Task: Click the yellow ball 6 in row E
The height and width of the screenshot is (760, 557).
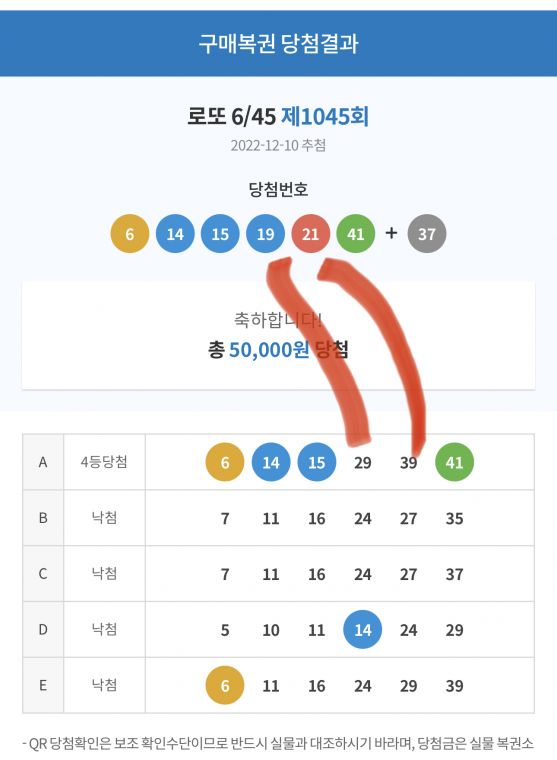Action: pos(225,685)
